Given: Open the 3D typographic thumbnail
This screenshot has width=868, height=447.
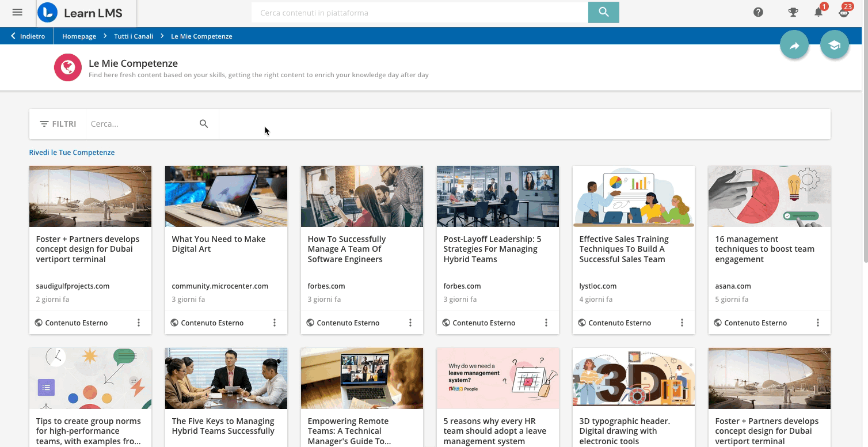Looking at the screenshot, I should [634, 378].
